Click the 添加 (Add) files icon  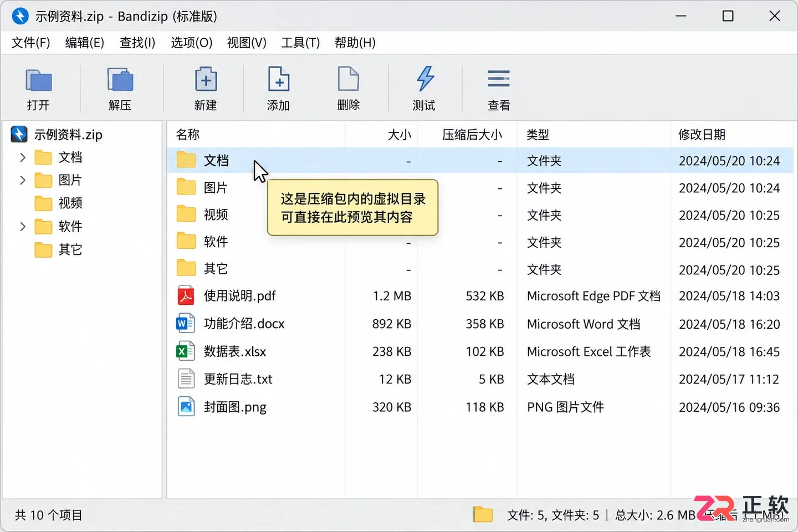coord(278,79)
